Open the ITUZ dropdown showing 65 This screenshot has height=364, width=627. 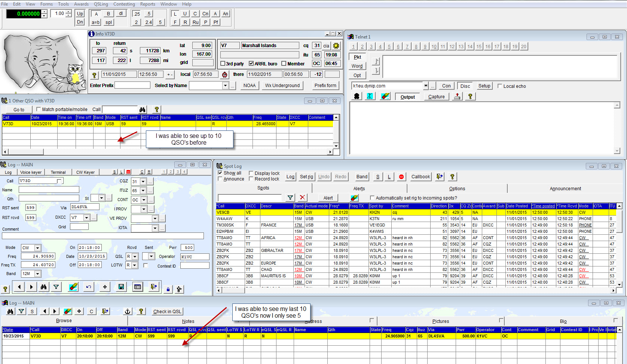[143, 191]
